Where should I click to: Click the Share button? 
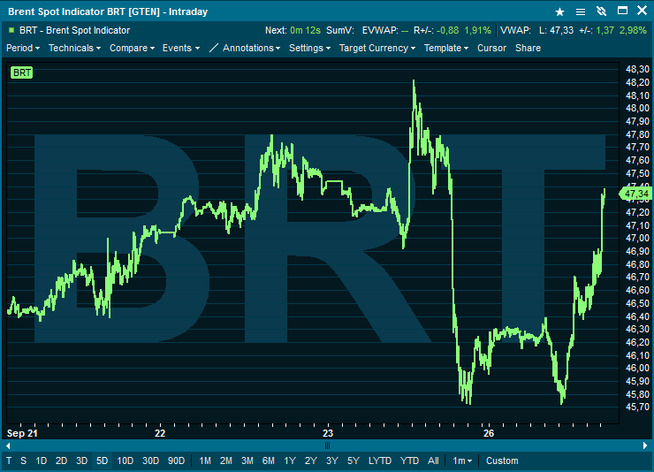[528, 48]
